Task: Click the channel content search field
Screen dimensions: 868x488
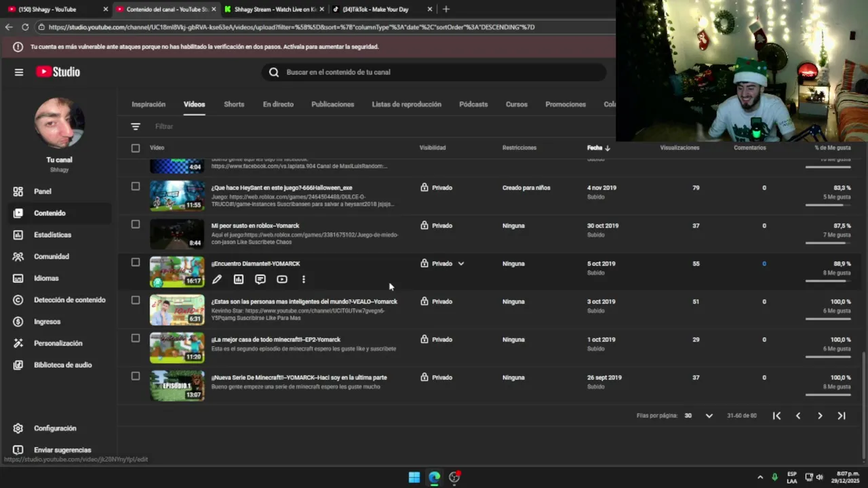Action: point(434,72)
